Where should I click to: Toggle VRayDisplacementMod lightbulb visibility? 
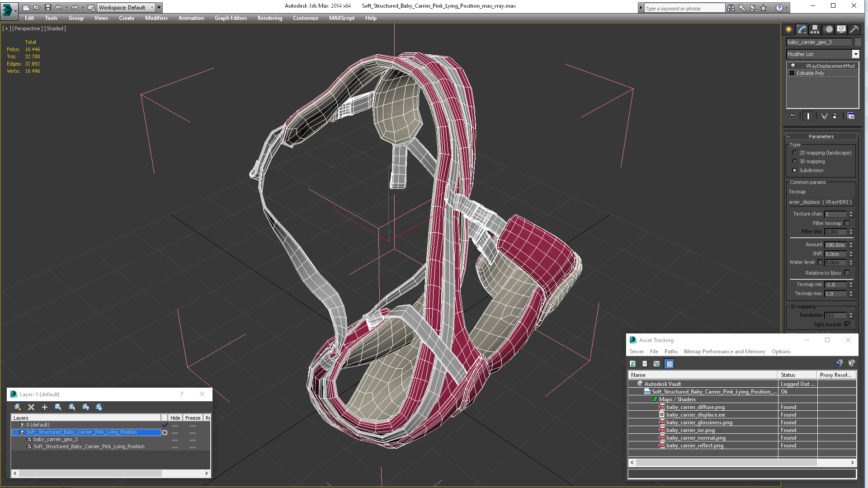[793, 66]
